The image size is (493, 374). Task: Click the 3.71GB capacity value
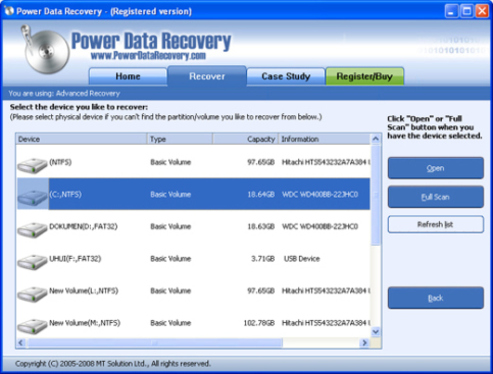coord(263,259)
